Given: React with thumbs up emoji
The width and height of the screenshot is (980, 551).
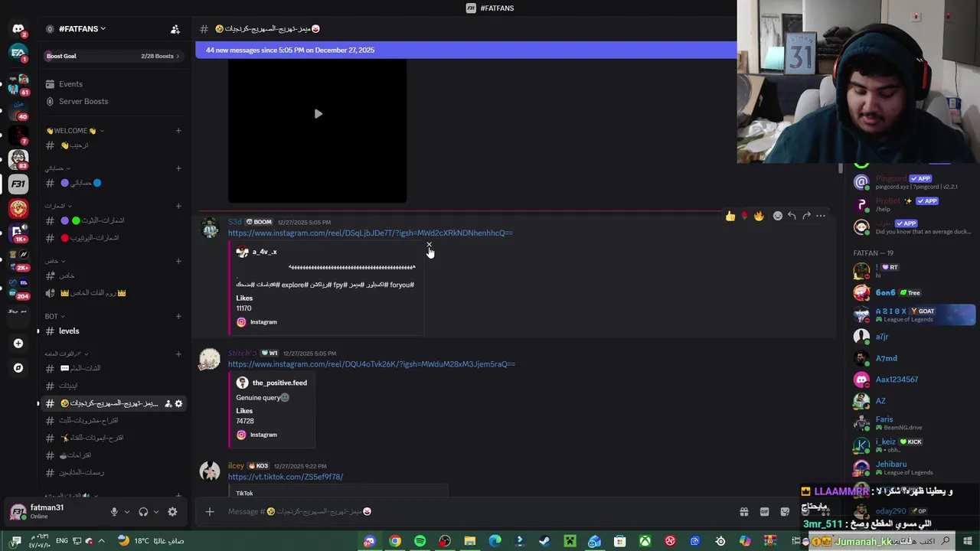Looking at the screenshot, I should (x=730, y=217).
